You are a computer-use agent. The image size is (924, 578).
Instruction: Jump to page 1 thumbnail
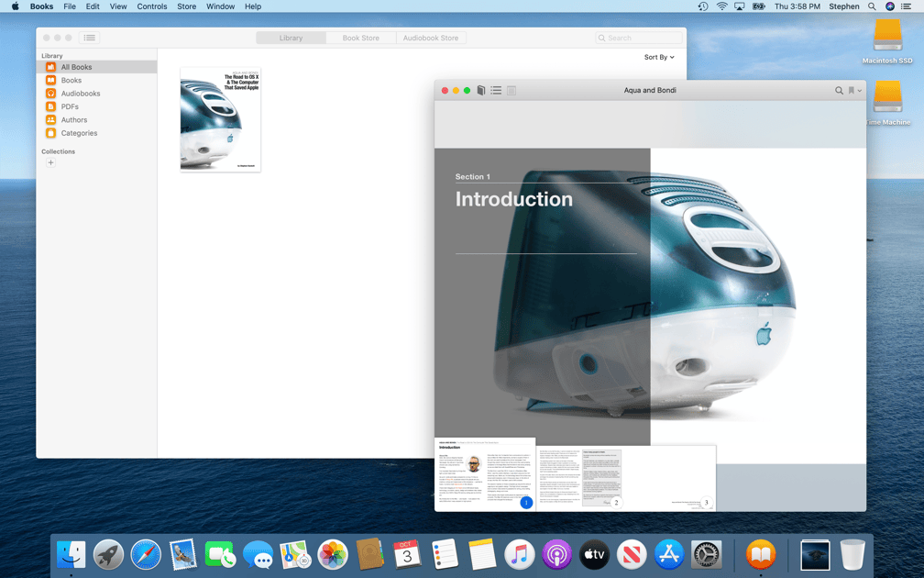(485, 474)
